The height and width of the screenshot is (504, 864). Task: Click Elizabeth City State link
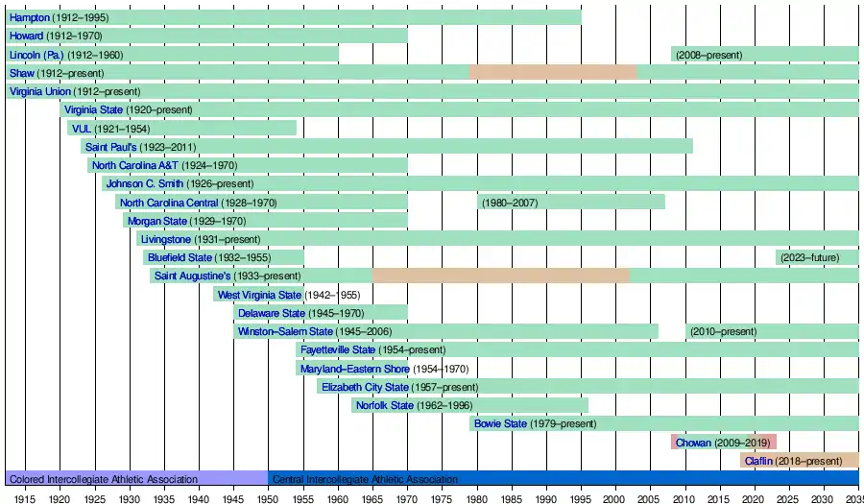365,387
